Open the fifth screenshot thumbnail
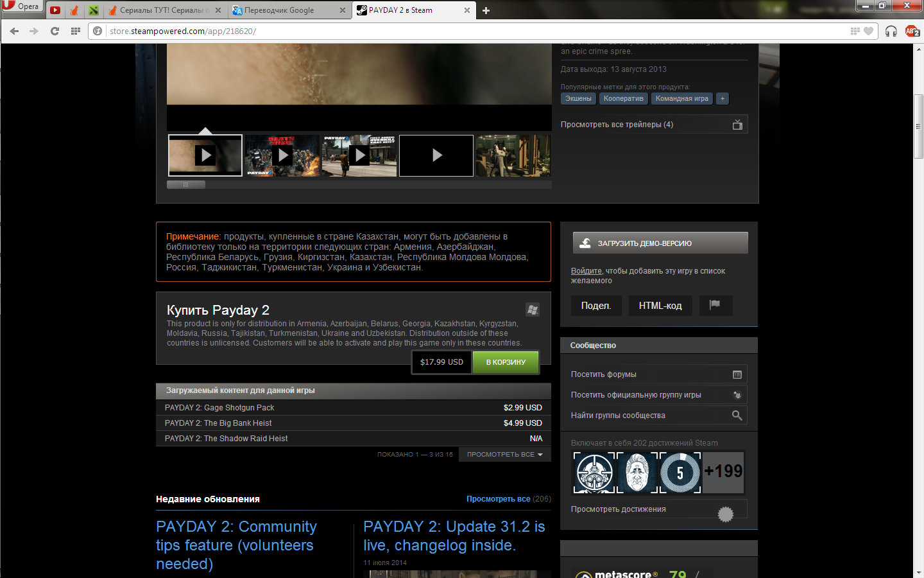The image size is (924, 578). coord(513,155)
